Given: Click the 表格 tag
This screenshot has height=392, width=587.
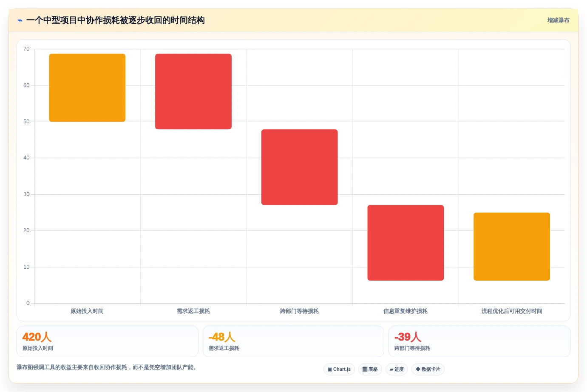Looking at the screenshot, I should pos(370,369).
